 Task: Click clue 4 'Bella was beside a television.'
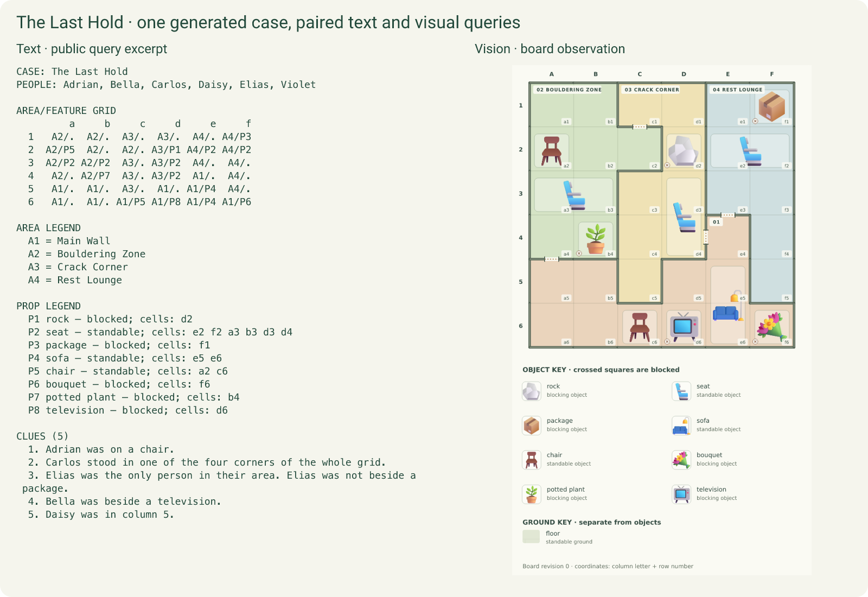[x=125, y=501]
